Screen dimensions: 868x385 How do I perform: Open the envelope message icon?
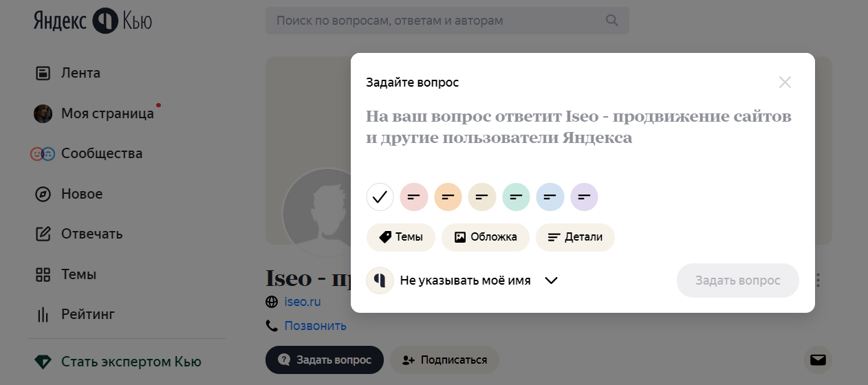[x=818, y=360]
